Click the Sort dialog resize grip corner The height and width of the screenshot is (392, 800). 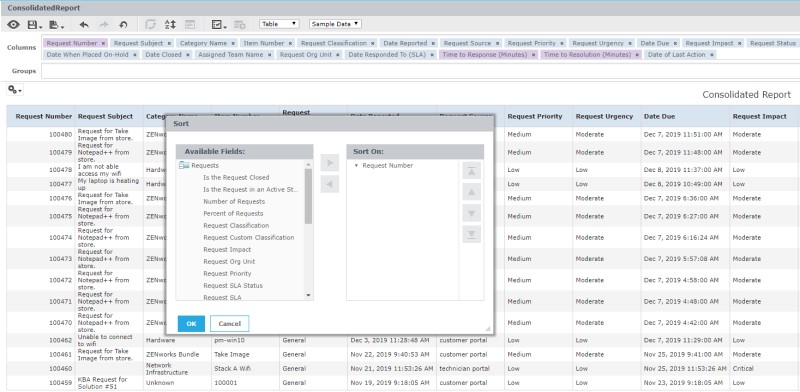pos(488,329)
